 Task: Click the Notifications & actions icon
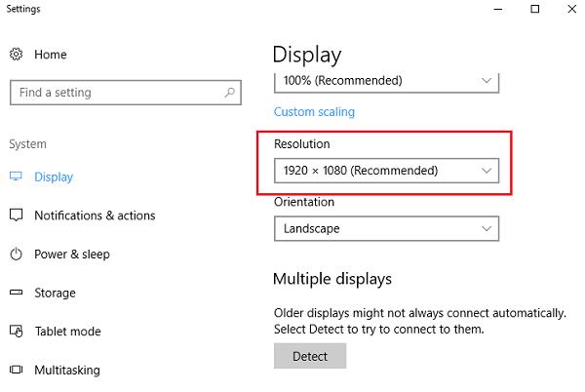[x=16, y=216]
